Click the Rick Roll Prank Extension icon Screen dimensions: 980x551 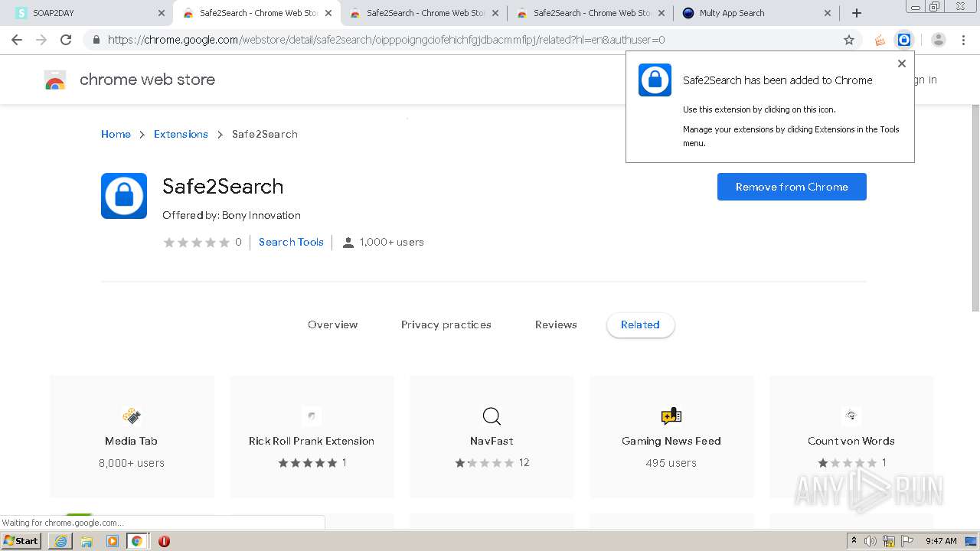click(312, 416)
